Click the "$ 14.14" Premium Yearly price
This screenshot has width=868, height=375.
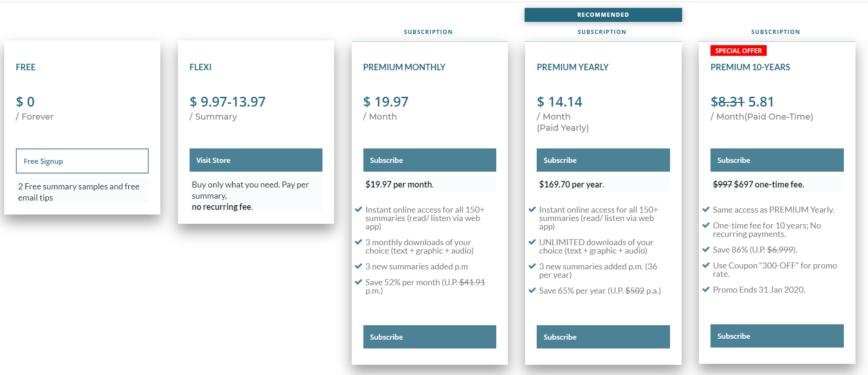pyautogui.click(x=559, y=102)
